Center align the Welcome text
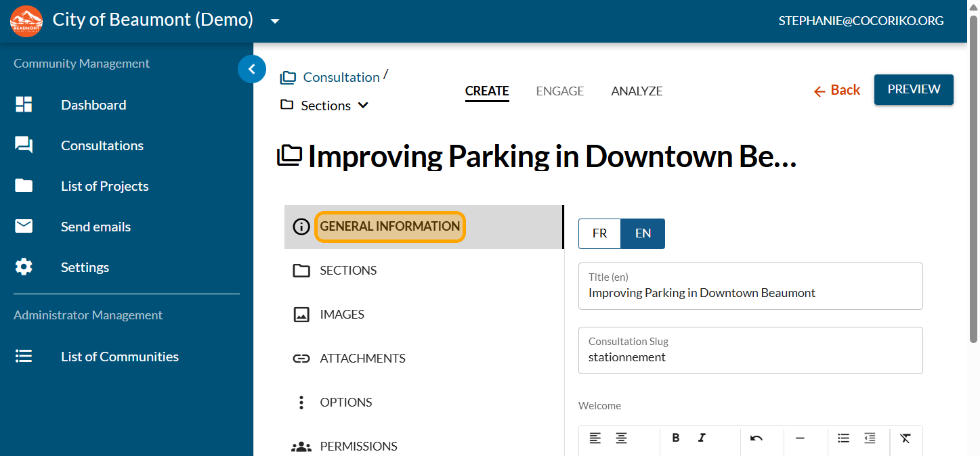980x456 pixels. tap(621, 438)
